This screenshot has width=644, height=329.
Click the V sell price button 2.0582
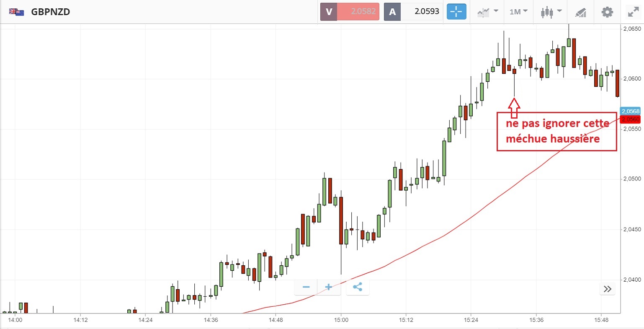pos(350,12)
